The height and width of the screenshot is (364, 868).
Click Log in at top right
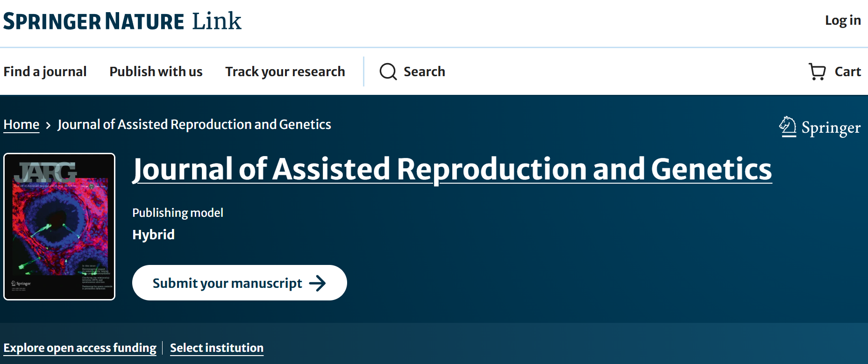click(842, 21)
